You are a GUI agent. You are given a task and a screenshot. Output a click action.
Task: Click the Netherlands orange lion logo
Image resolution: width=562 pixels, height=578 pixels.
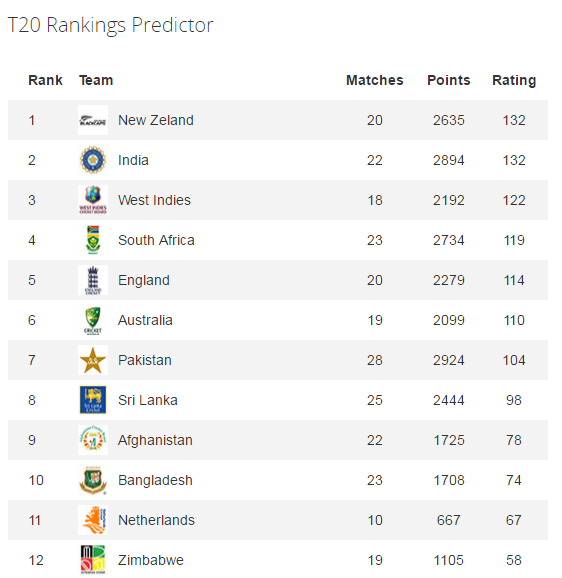click(93, 520)
